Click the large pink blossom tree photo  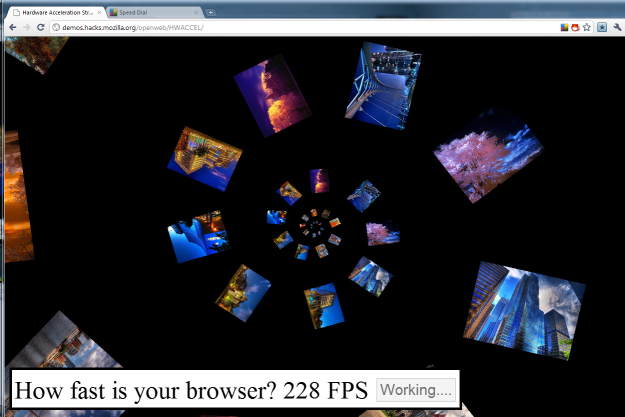[488, 157]
